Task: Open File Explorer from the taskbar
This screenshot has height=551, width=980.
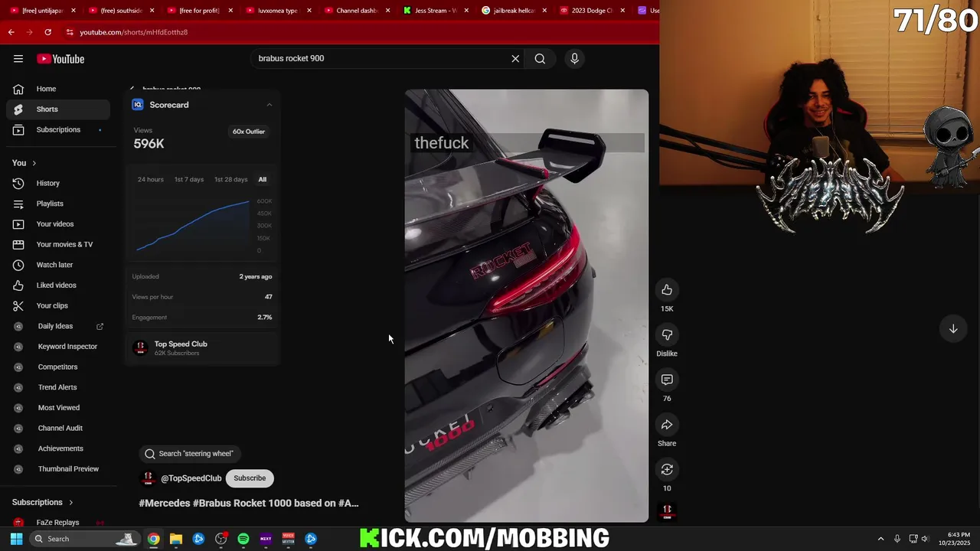Action: click(176, 539)
